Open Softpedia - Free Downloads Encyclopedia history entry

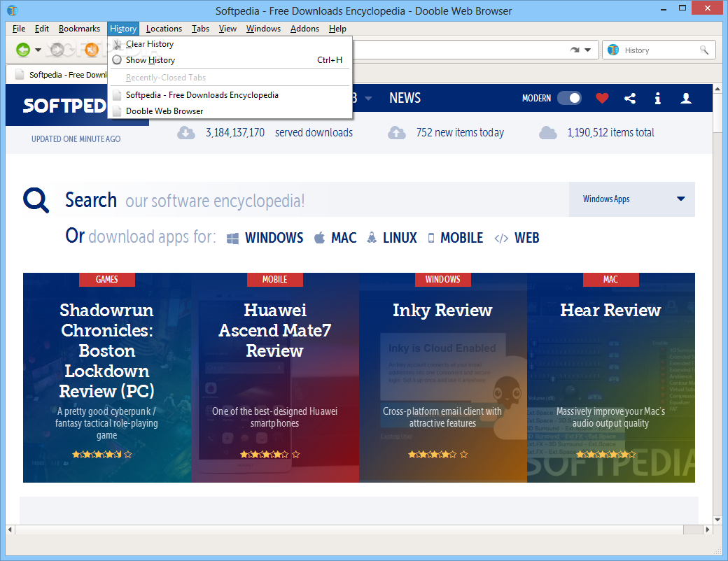[230, 94]
